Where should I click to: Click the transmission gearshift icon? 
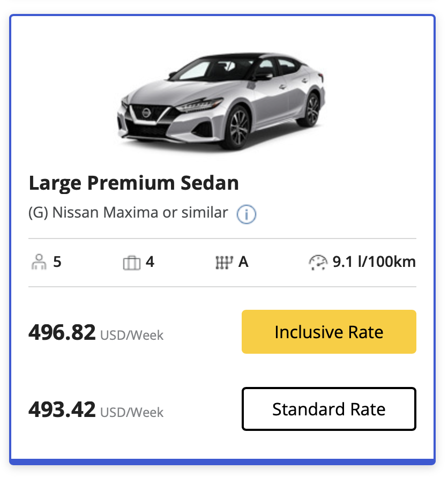tap(223, 263)
